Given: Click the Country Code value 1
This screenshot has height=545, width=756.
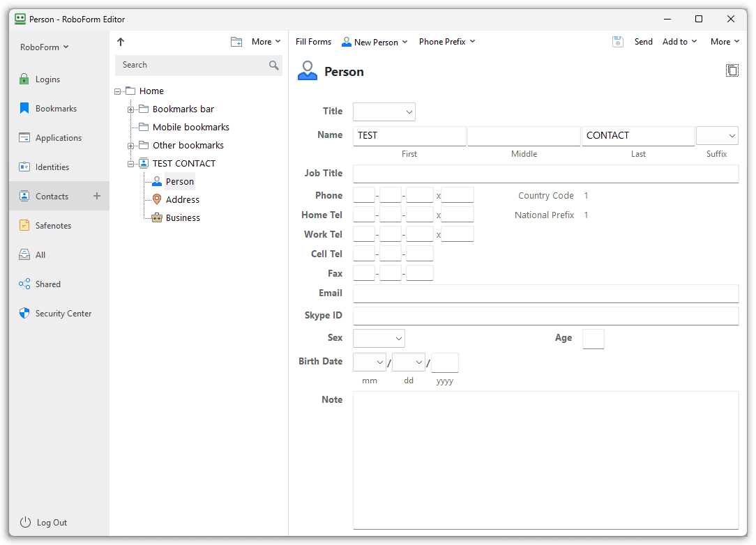Looking at the screenshot, I should tap(586, 196).
